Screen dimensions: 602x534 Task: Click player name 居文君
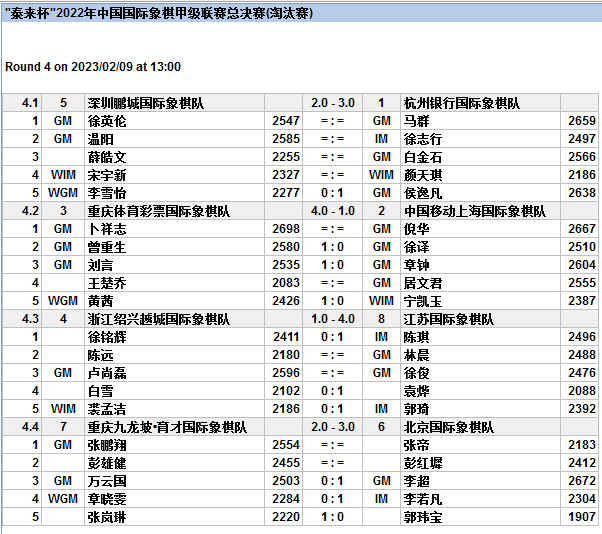click(423, 283)
